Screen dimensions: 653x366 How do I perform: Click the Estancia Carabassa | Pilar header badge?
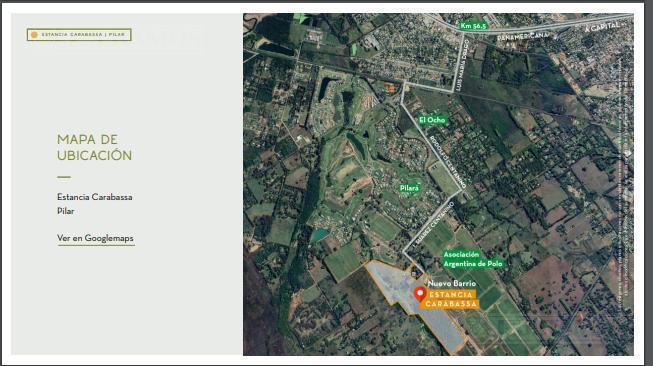click(79, 35)
